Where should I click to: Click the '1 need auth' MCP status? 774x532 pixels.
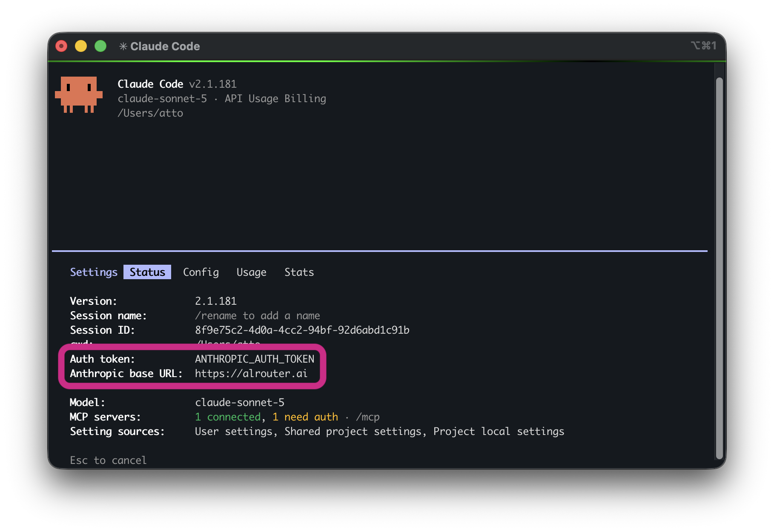point(305,417)
